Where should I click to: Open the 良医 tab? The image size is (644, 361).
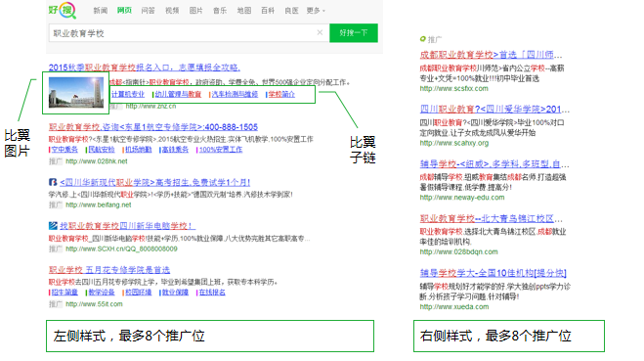(291, 11)
